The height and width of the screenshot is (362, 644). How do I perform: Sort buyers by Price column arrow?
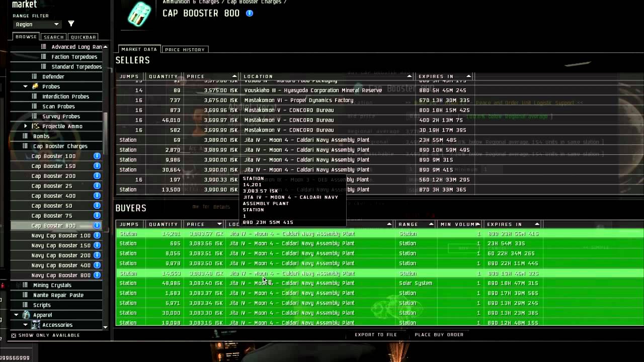tap(219, 224)
